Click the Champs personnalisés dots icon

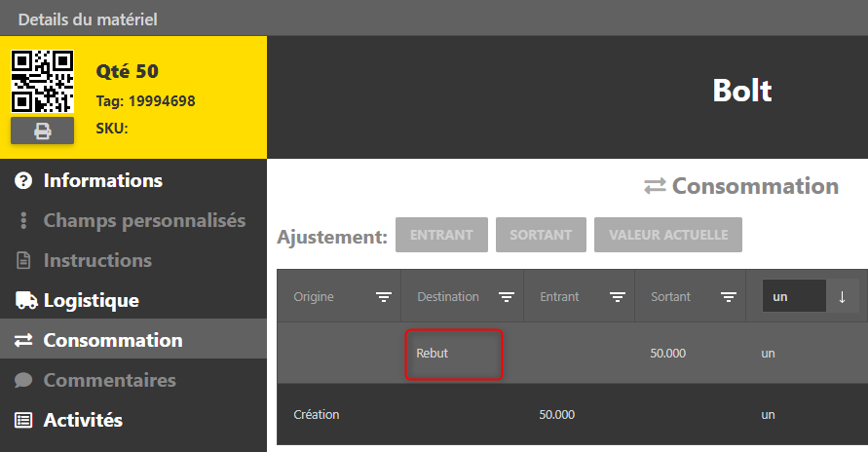[x=23, y=220]
